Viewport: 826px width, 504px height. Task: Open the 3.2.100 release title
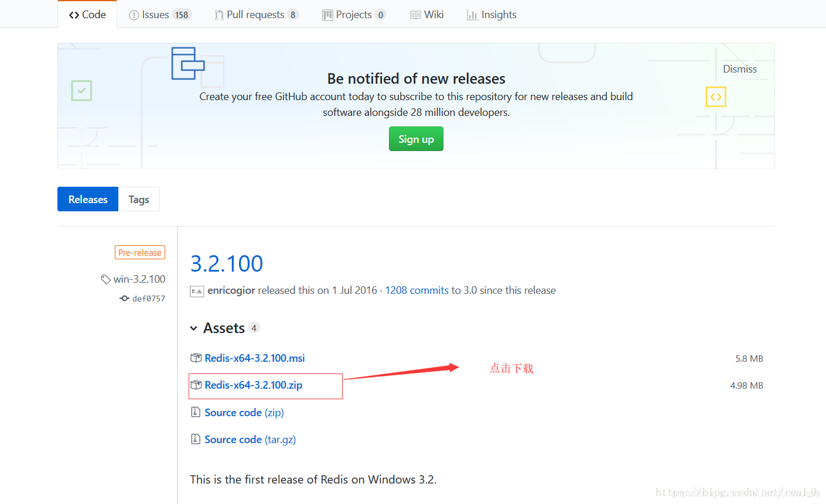click(227, 263)
